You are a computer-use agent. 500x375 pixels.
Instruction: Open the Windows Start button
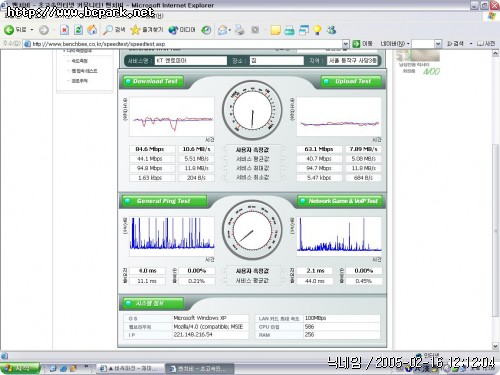[20, 368]
